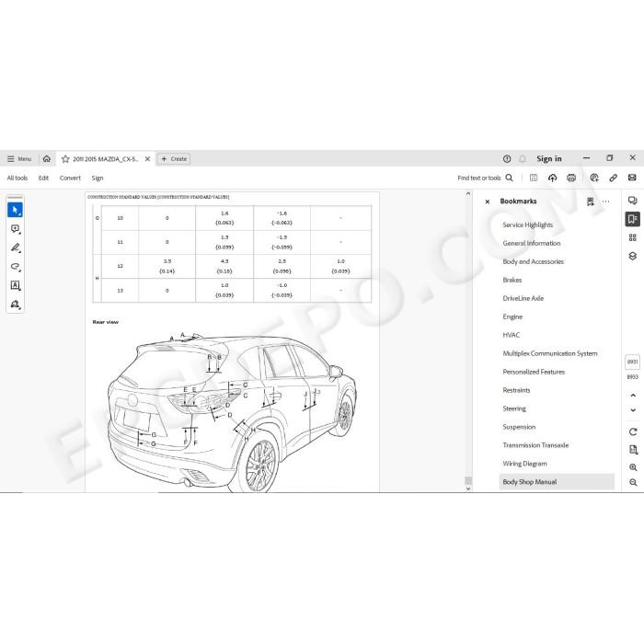Screen dimensions: 644x644
Task: Choose the signature fill and sign tool
Action: pos(16,305)
